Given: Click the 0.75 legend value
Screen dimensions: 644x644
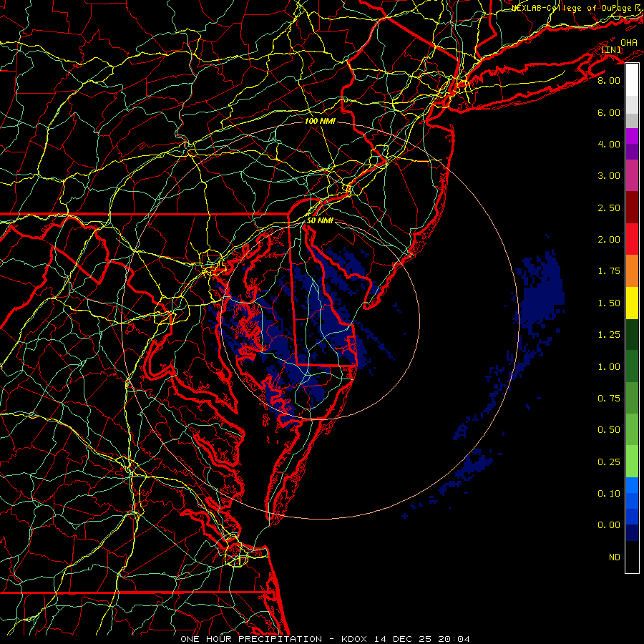Looking at the screenshot, I should (x=609, y=399).
